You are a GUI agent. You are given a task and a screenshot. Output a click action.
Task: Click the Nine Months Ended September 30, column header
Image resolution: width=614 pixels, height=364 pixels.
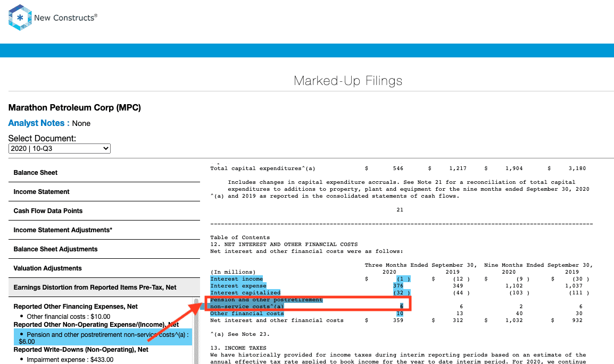tap(538, 265)
